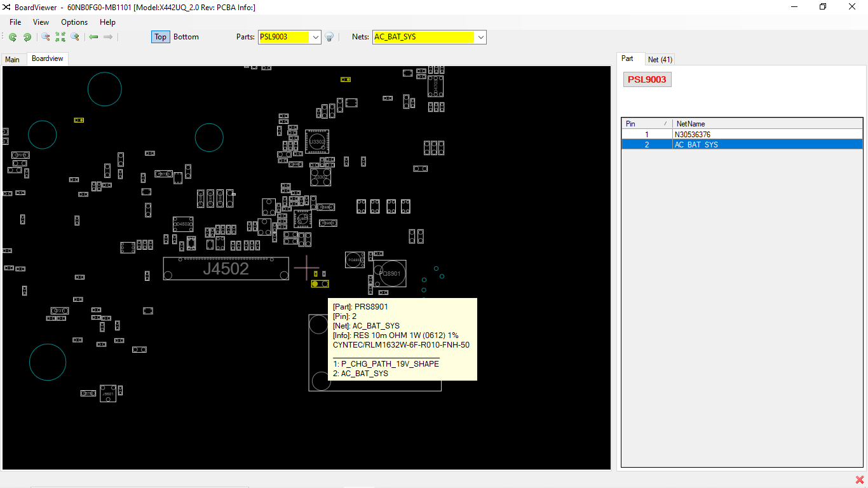This screenshot has width=868, height=488.
Task: Click the red X icon at bottom right
Action: 860,480
